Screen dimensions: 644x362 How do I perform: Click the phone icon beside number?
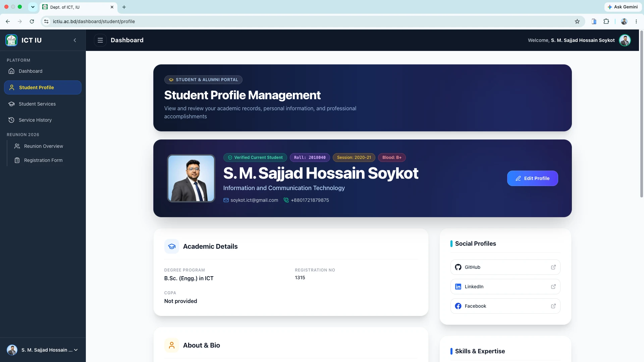(286, 200)
